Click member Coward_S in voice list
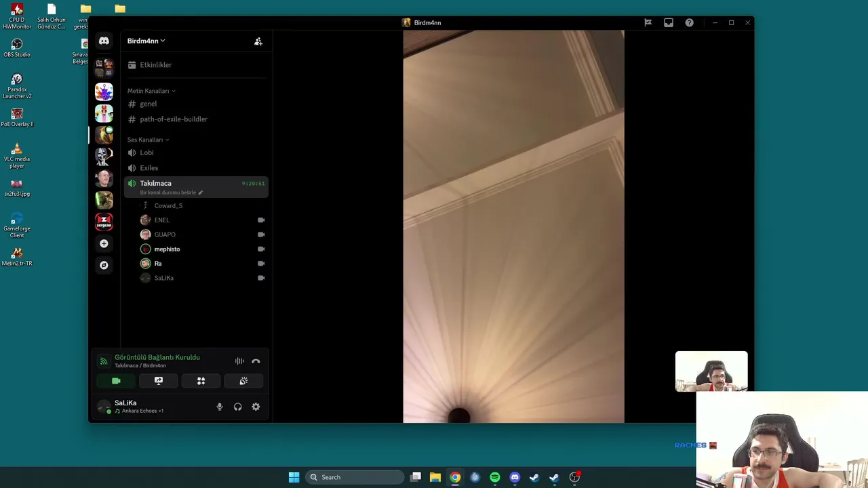 click(x=168, y=205)
